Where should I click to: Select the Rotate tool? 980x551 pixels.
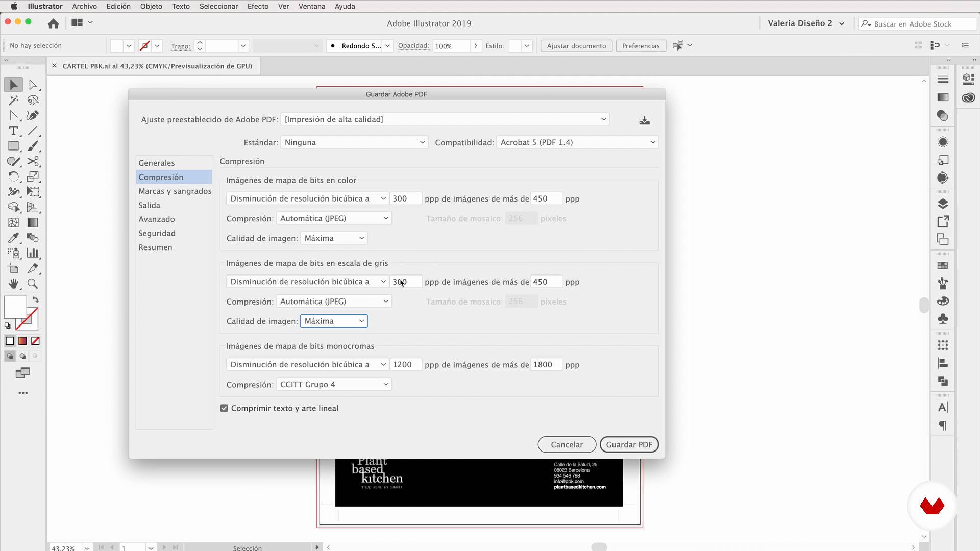(x=13, y=177)
